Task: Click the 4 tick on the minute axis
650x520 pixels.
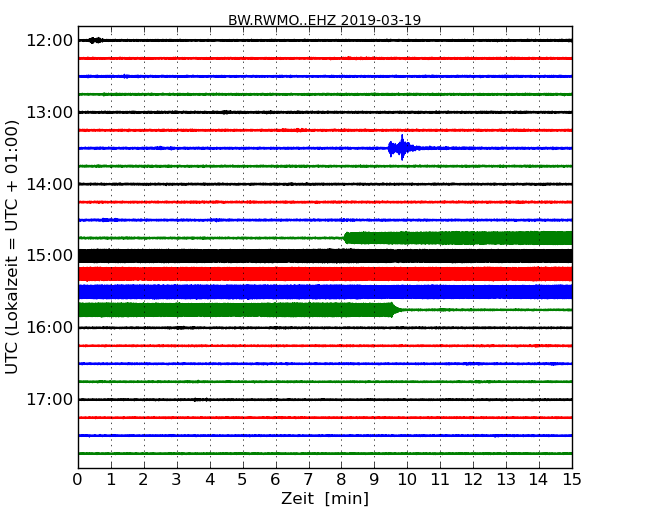Action: pyautogui.click(x=210, y=480)
